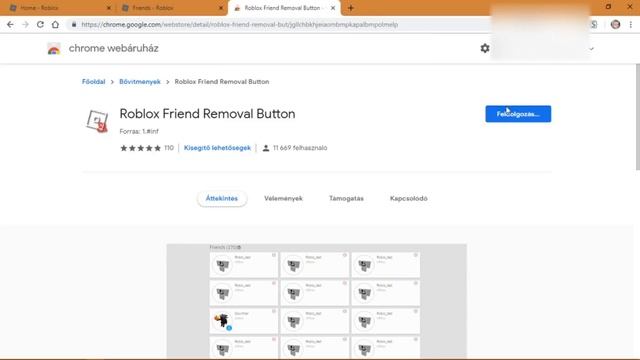Open the Támogatás tab
The width and height of the screenshot is (640, 360).
tap(346, 198)
